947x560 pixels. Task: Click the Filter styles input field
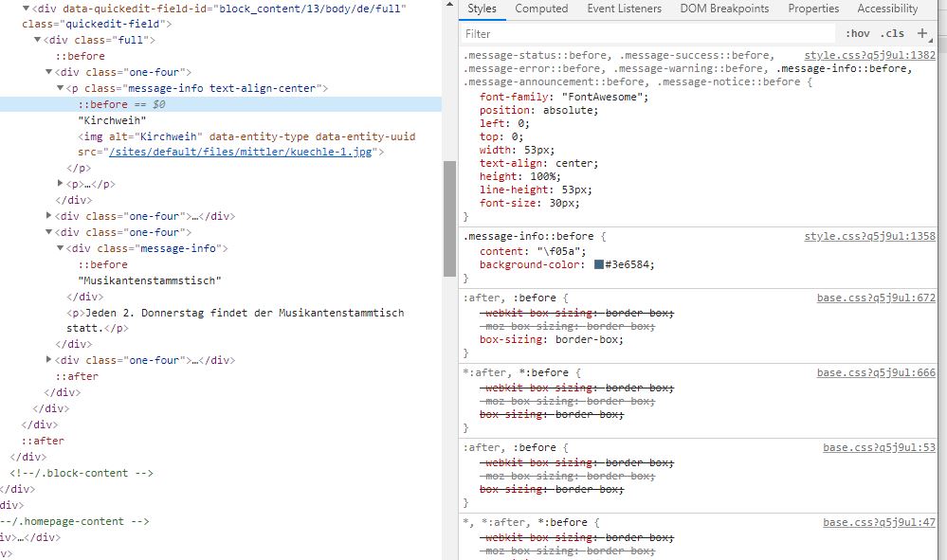(x=645, y=34)
